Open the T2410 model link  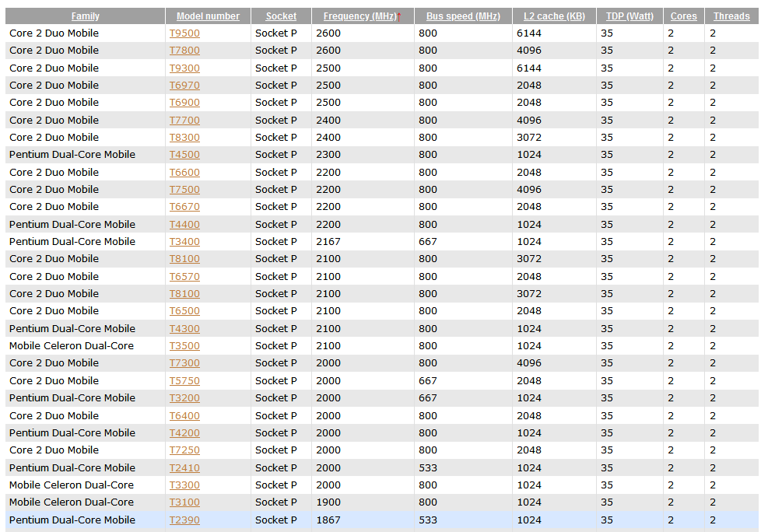pyautogui.click(x=184, y=467)
